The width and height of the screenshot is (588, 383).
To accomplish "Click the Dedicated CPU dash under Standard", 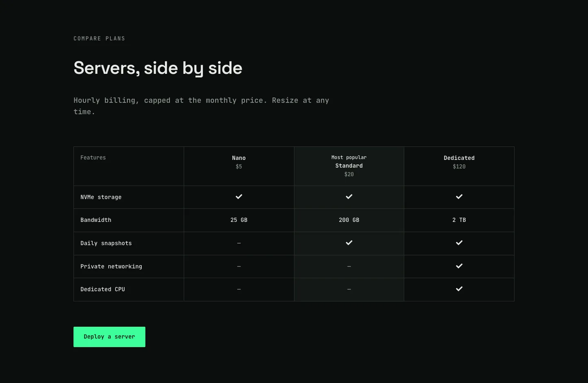I will coord(349,289).
